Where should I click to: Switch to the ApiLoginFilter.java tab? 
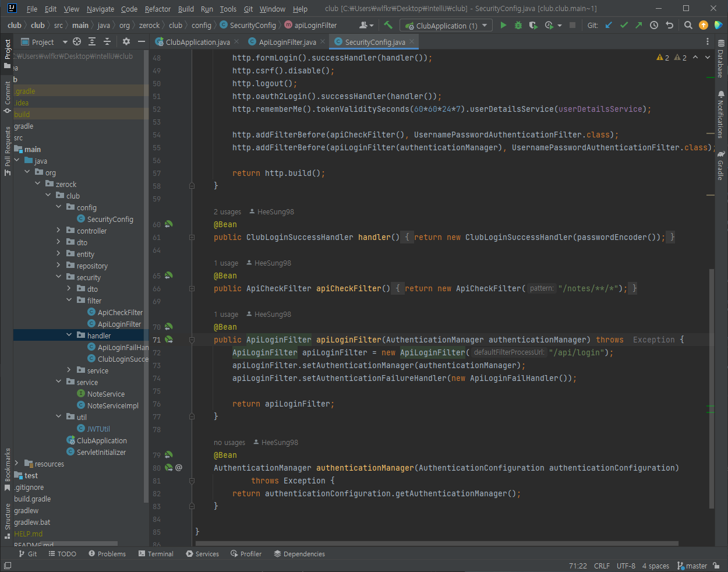[288, 42]
